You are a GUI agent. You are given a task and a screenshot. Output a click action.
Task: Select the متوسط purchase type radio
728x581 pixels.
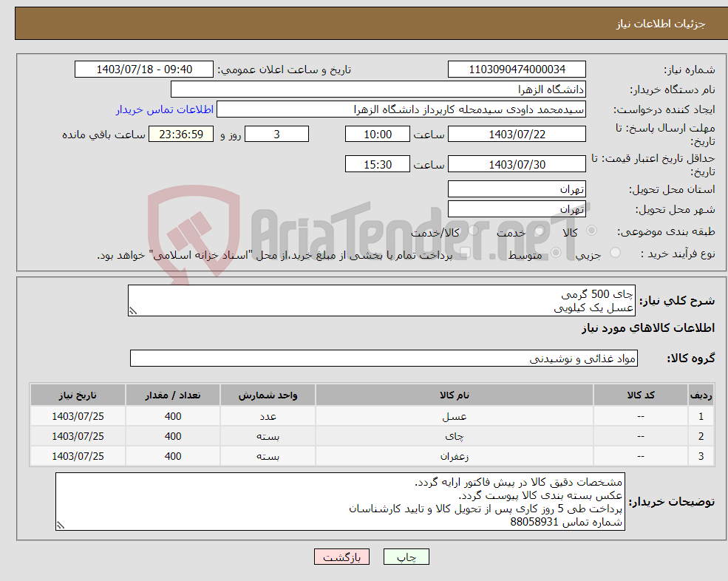pos(556,253)
